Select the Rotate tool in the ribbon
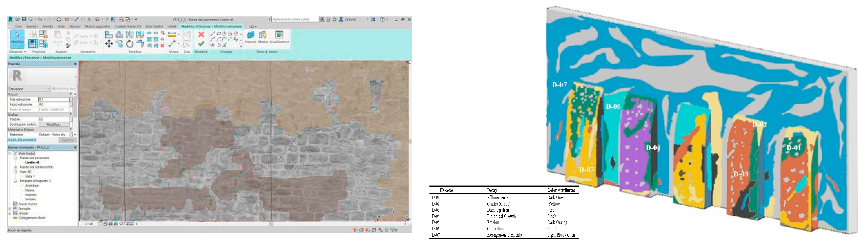 130,44
